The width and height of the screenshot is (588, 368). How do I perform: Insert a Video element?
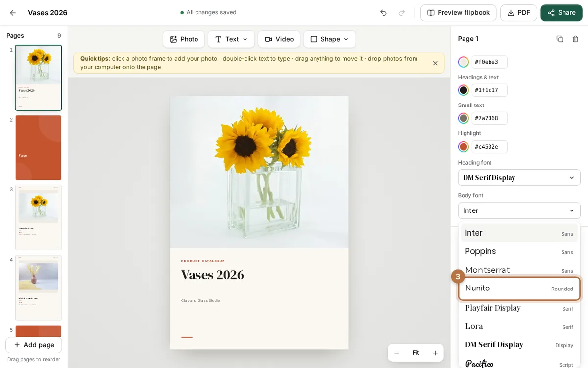(x=279, y=39)
